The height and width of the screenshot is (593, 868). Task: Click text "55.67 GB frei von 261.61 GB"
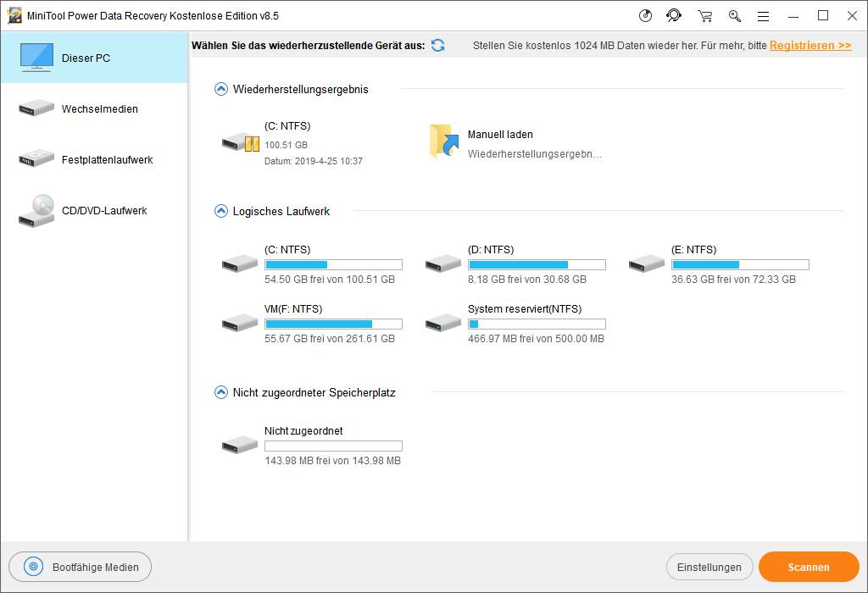point(330,339)
